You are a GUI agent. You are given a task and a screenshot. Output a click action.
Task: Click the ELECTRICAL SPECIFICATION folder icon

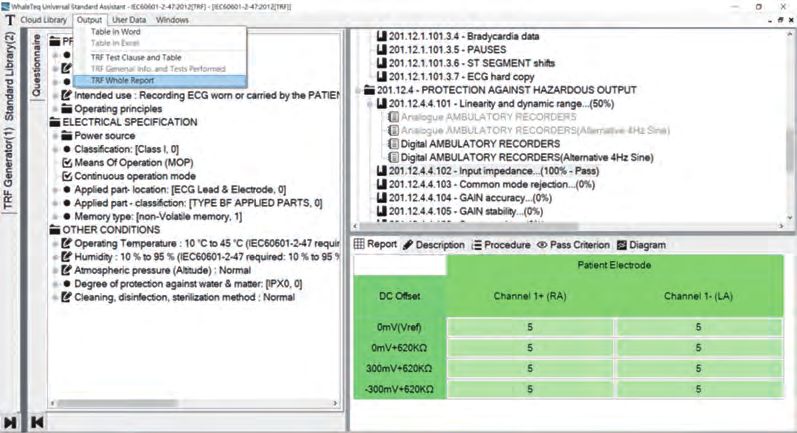tap(55, 122)
